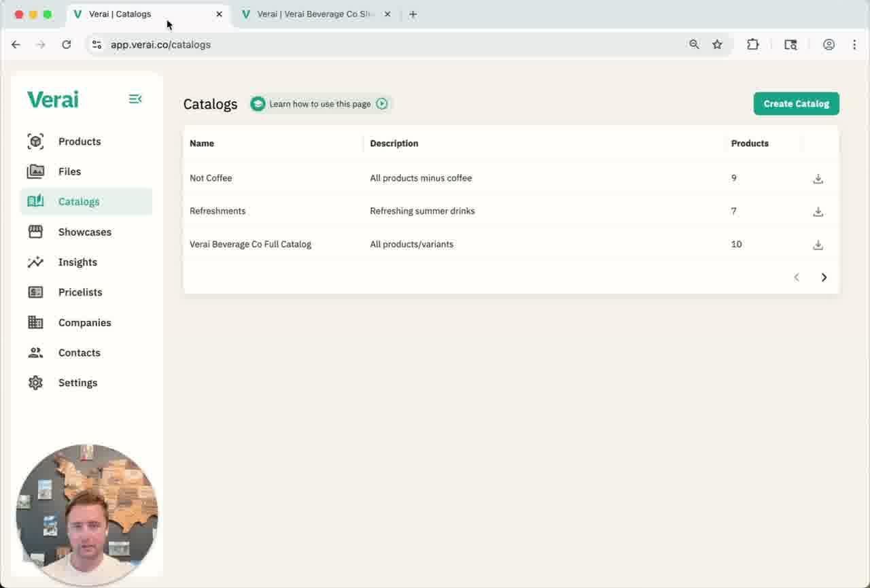
Task: Close the Verai Beverage Co browser tab
Action: (387, 14)
